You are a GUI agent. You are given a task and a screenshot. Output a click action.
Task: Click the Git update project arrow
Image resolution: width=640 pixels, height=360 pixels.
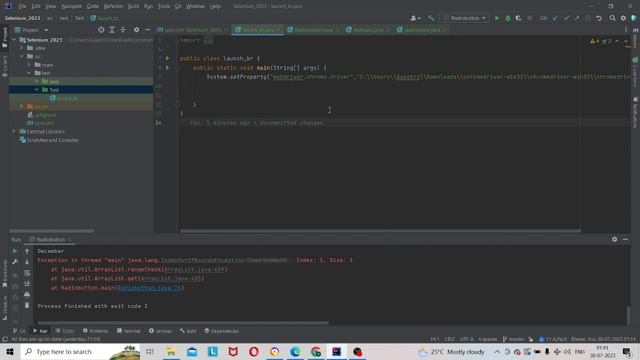556,18
